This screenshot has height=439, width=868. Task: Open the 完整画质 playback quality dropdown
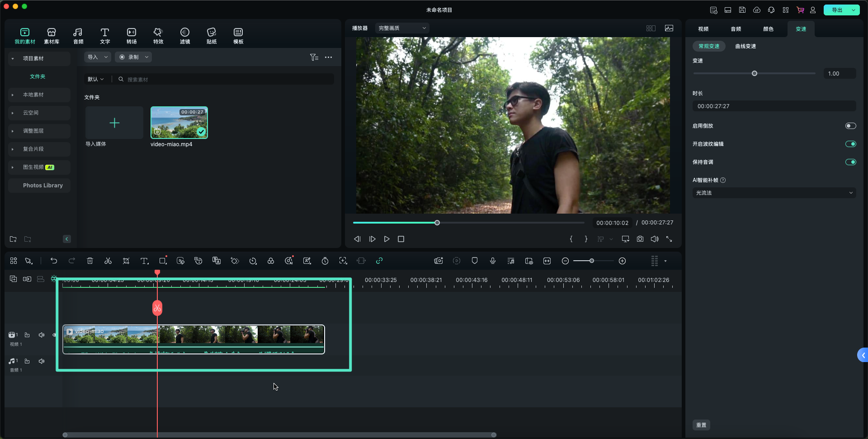[402, 28]
